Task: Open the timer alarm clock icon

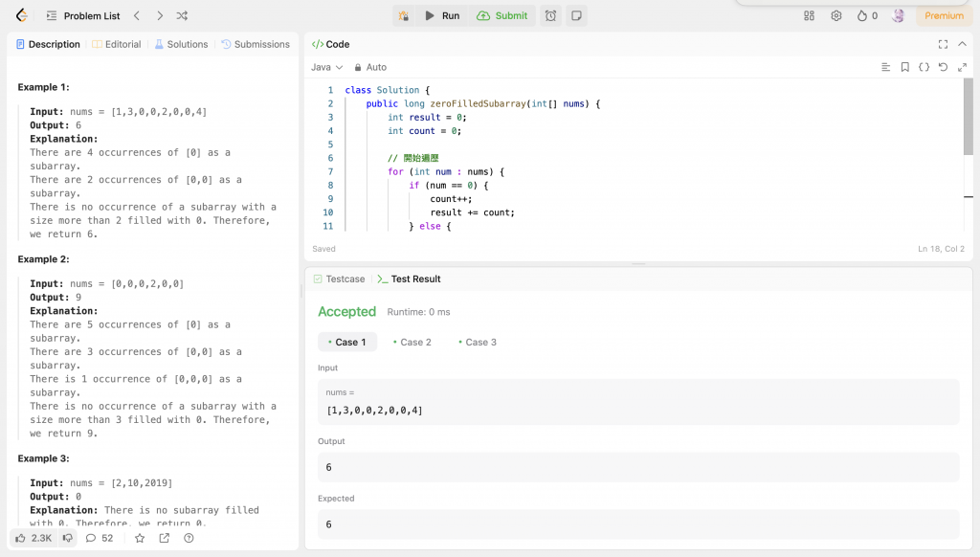Action: pos(550,15)
